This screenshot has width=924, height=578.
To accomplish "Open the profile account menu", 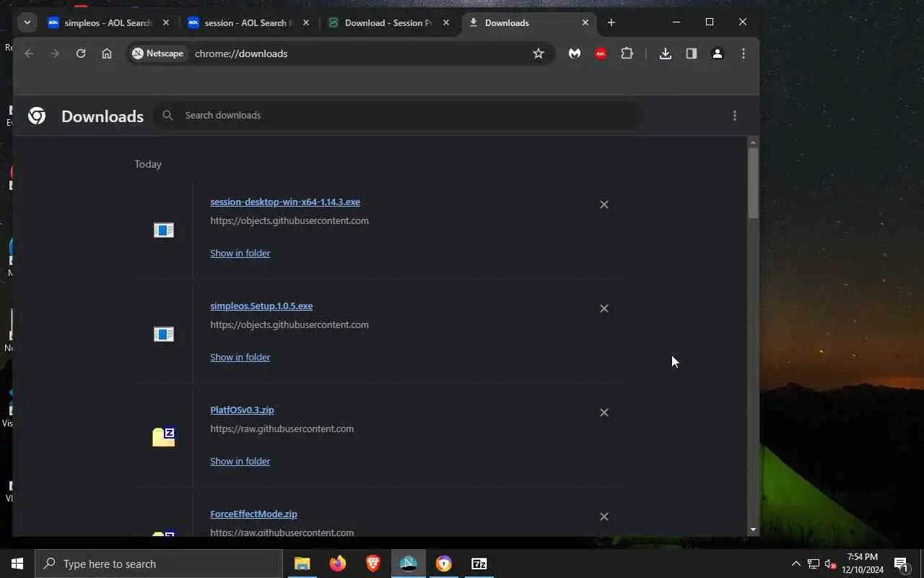I will 718,53.
